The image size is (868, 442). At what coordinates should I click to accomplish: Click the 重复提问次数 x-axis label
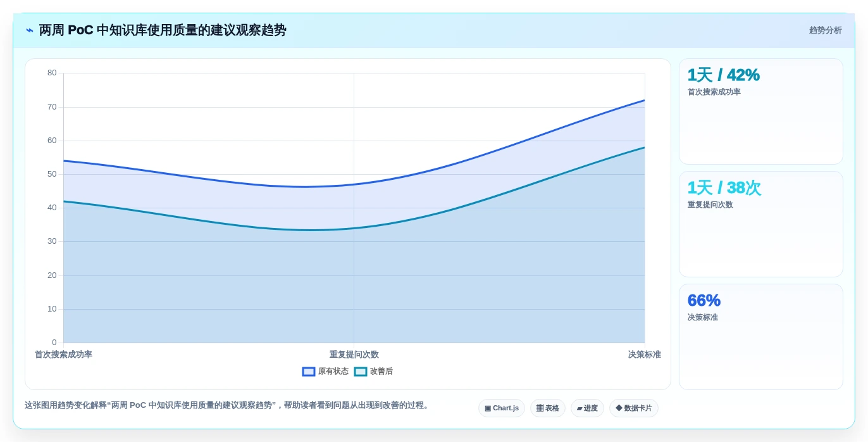coord(354,355)
